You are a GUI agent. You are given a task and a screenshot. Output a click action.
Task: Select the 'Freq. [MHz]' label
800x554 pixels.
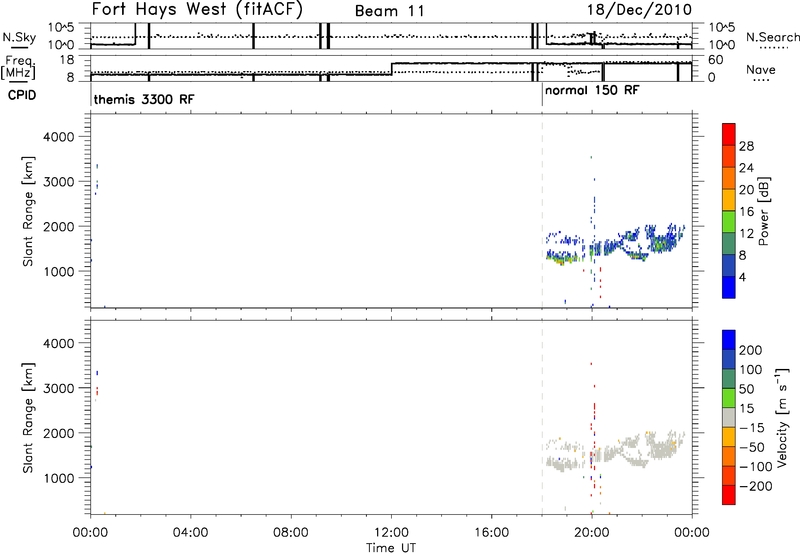(18, 66)
